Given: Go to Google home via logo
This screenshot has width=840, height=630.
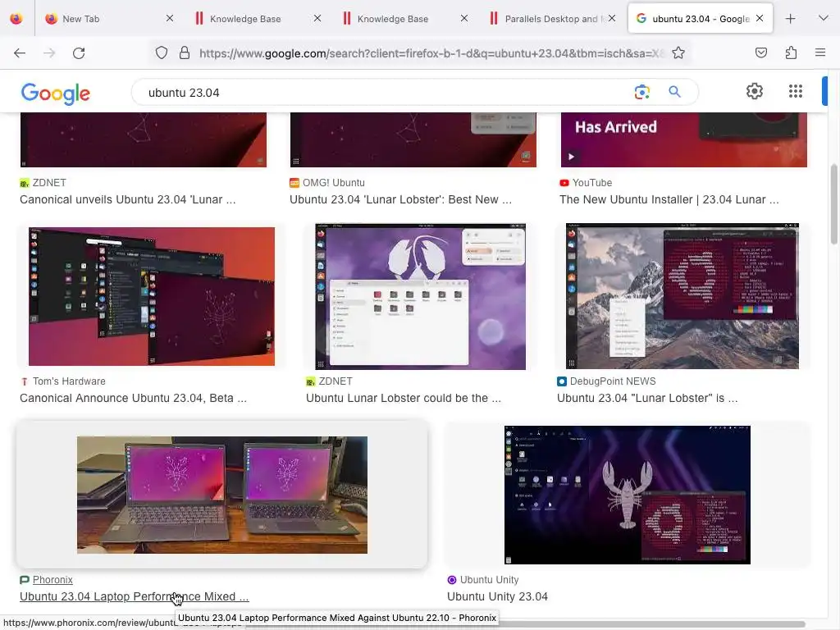Looking at the screenshot, I should [x=56, y=94].
